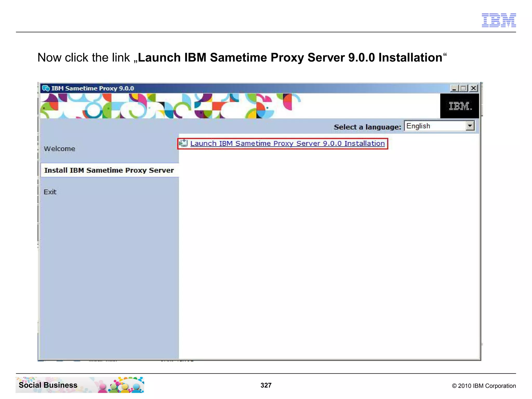
Task: Click the blue IBM logo on the slide header
Action: 499,20
